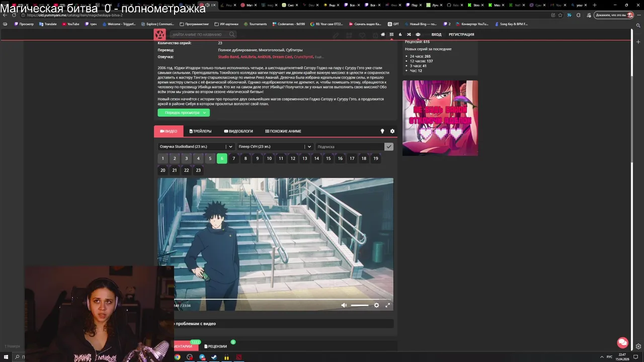Open the AniLibria voiceover link
This screenshot has width=644, height=362.
(248, 57)
